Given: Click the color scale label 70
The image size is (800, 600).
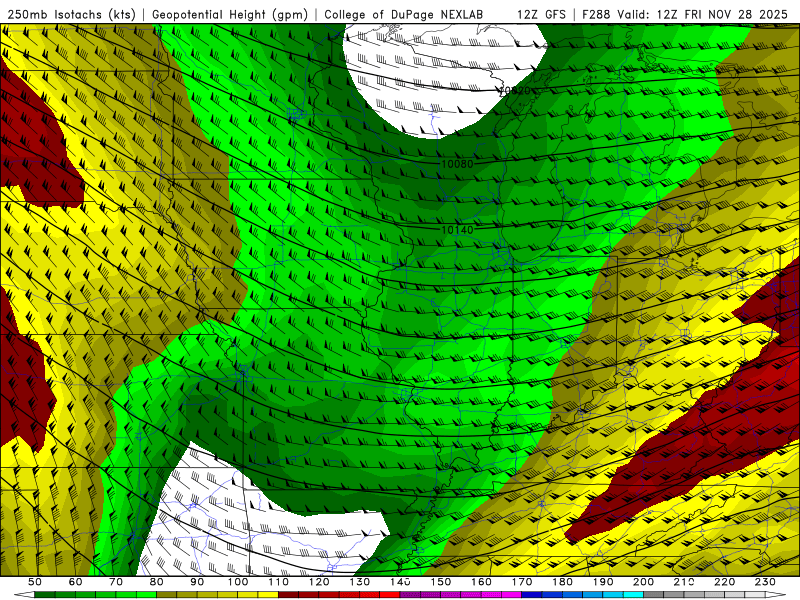Looking at the screenshot, I should (x=116, y=582).
